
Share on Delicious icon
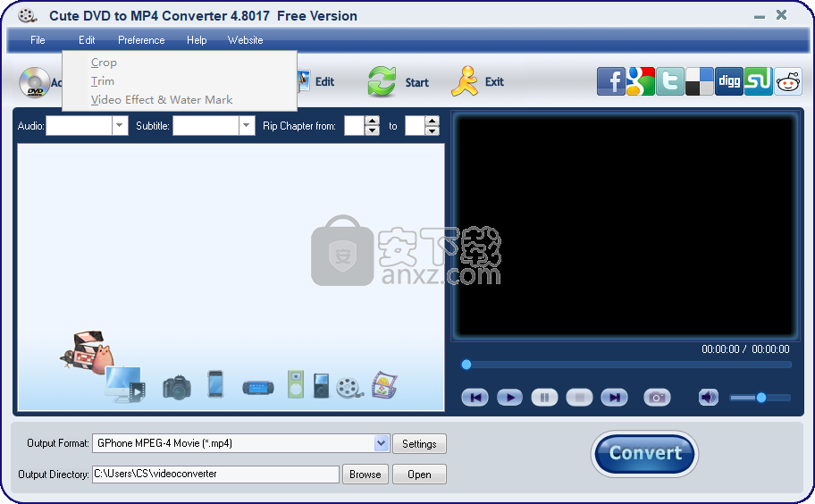[699, 81]
